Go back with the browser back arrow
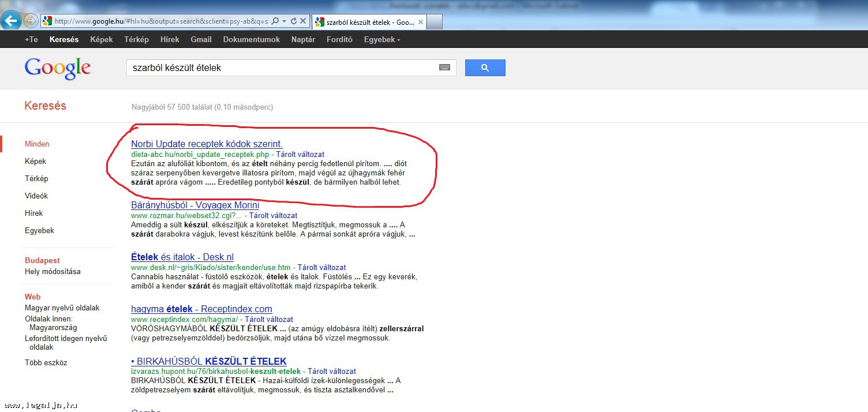This screenshot has width=868, height=412. point(11,21)
